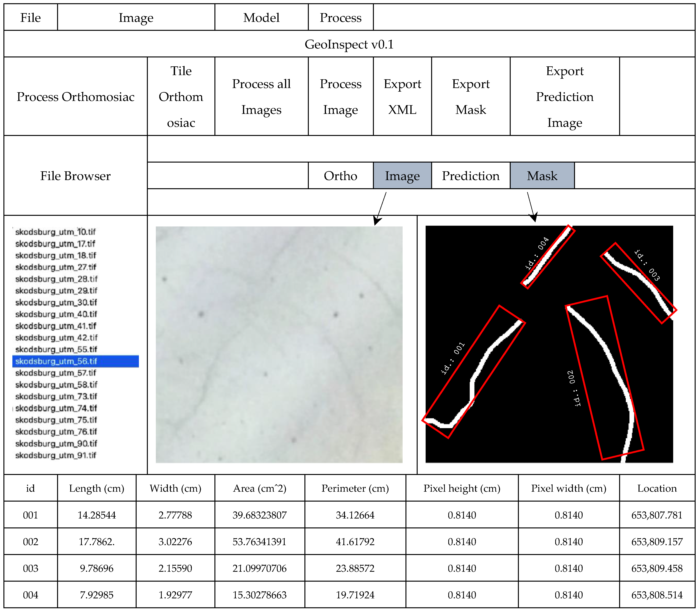
Task: Open the Process menu
Action: [340, 17]
